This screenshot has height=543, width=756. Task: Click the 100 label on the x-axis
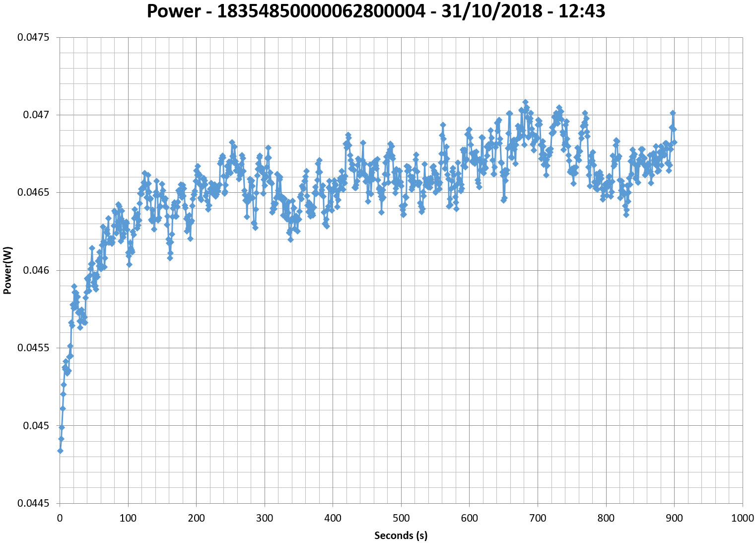click(128, 518)
